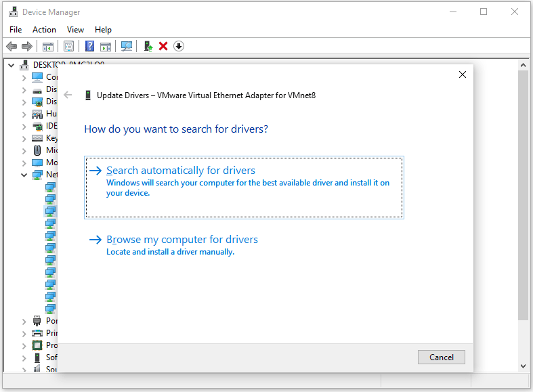This screenshot has height=392, width=533.
Task: Collapse the Network adapters category
Action: (24, 175)
